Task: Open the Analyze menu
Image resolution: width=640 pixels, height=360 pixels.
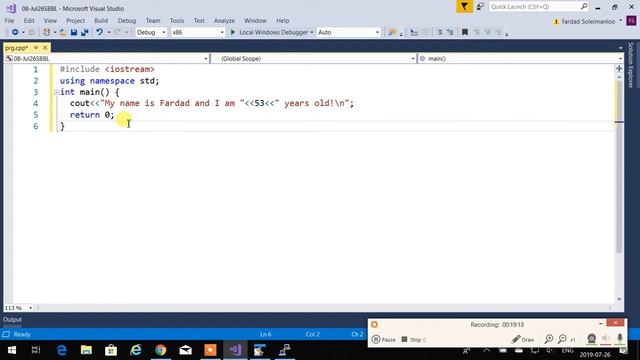Action: coord(224,20)
